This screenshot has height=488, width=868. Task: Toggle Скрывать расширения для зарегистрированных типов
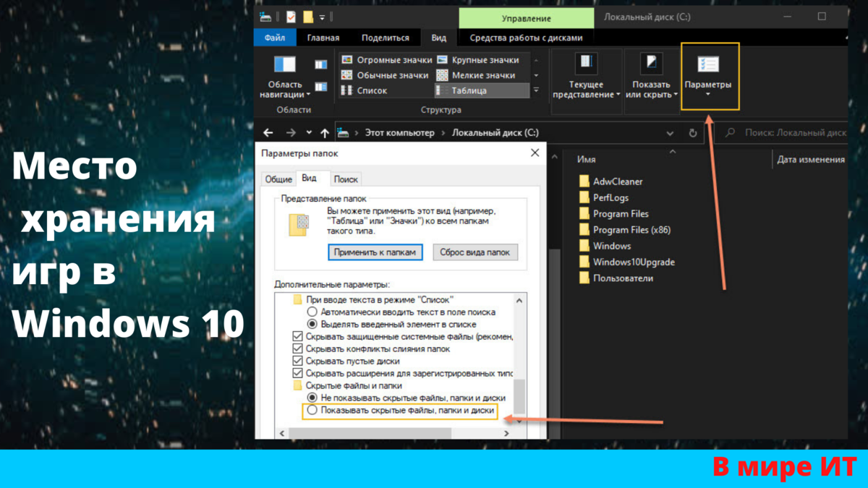click(x=297, y=374)
